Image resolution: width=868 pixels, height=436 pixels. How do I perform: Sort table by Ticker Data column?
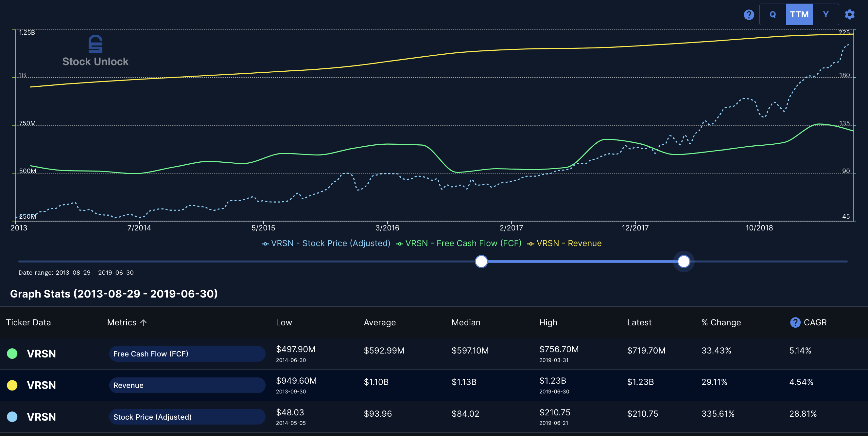(x=28, y=322)
